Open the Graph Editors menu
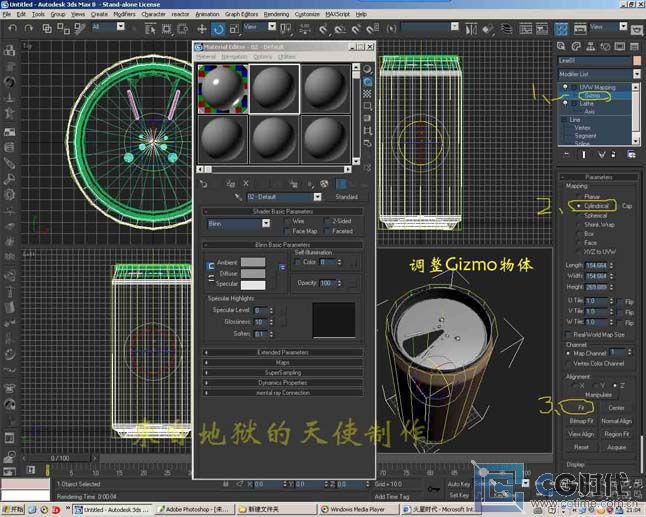The width and height of the screenshot is (646, 517). pos(241,14)
